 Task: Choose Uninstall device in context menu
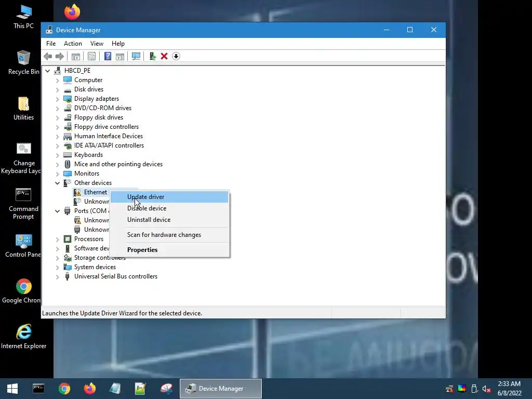pos(170,220)
